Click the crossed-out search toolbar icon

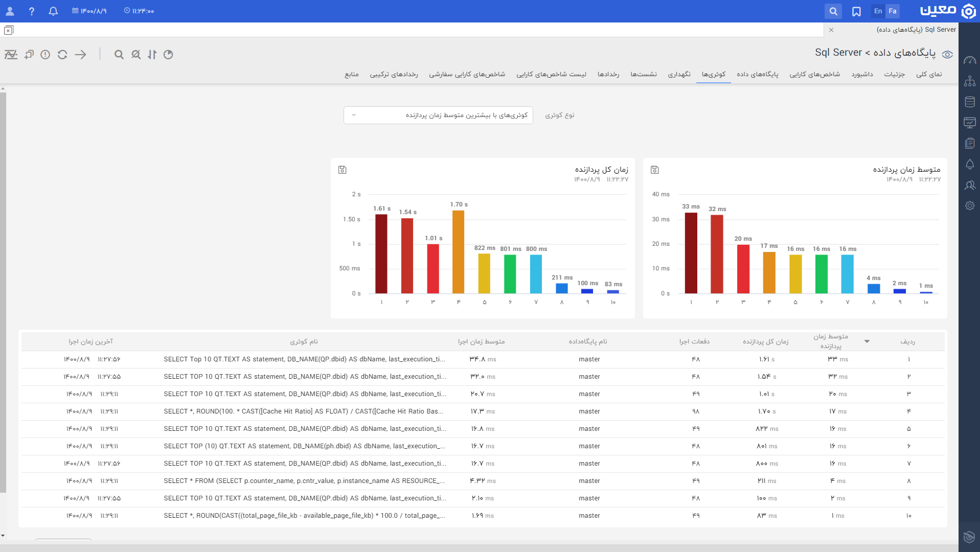pyautogui.click(x=136, y=54)
